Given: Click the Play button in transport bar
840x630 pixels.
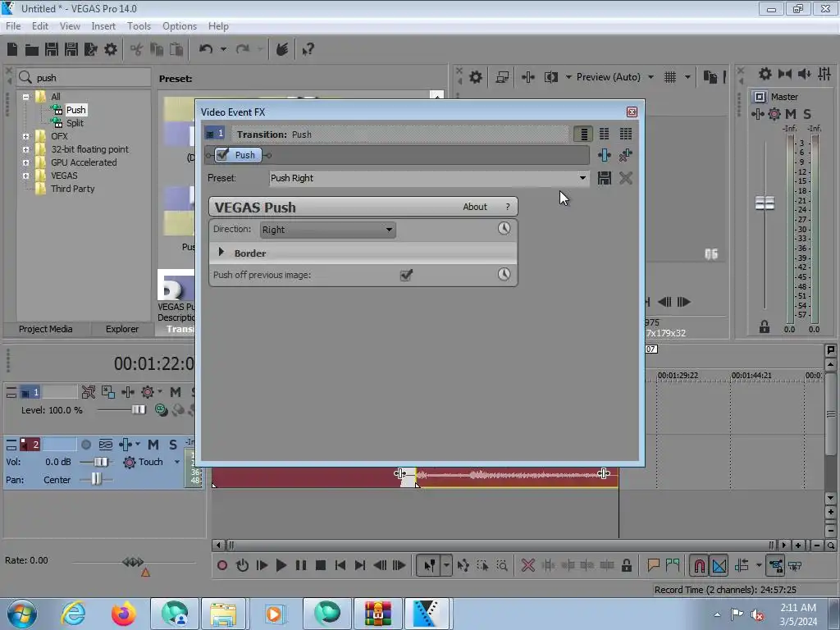Looking at the screenshot, I should (x=281, y=565).
